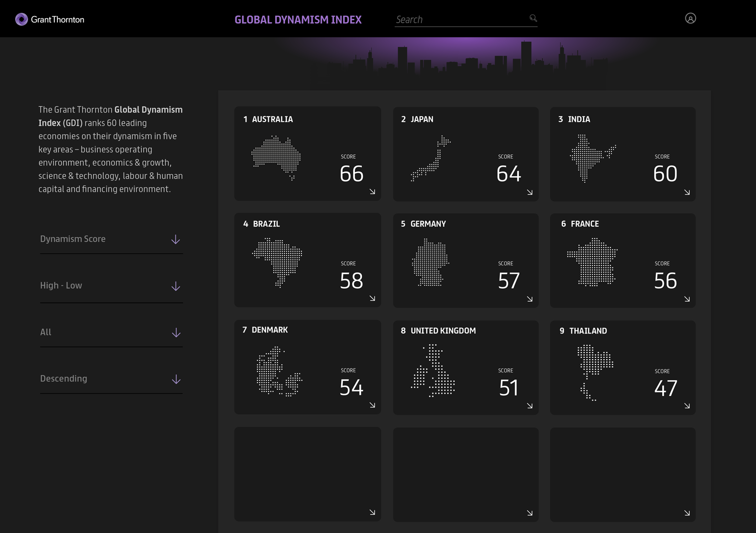Expand the High - Low dropdown
Viewport: 756px width, 533px height.
111,286
